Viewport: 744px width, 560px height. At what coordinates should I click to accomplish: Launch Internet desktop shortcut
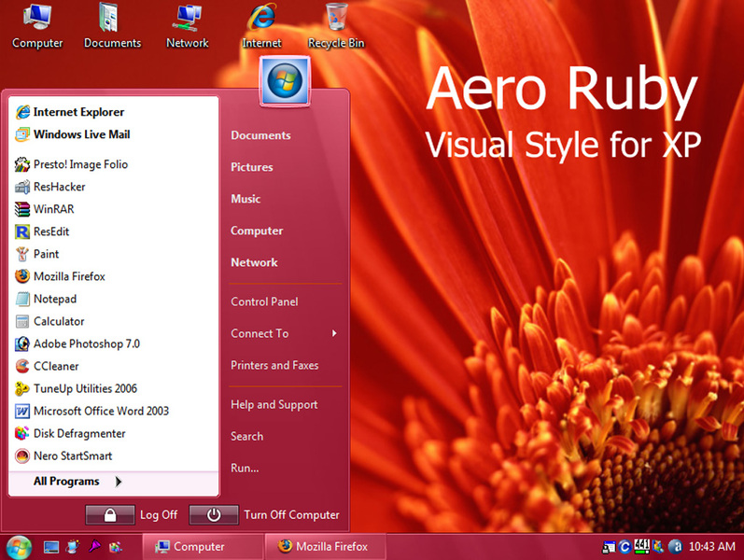point(261,25)
